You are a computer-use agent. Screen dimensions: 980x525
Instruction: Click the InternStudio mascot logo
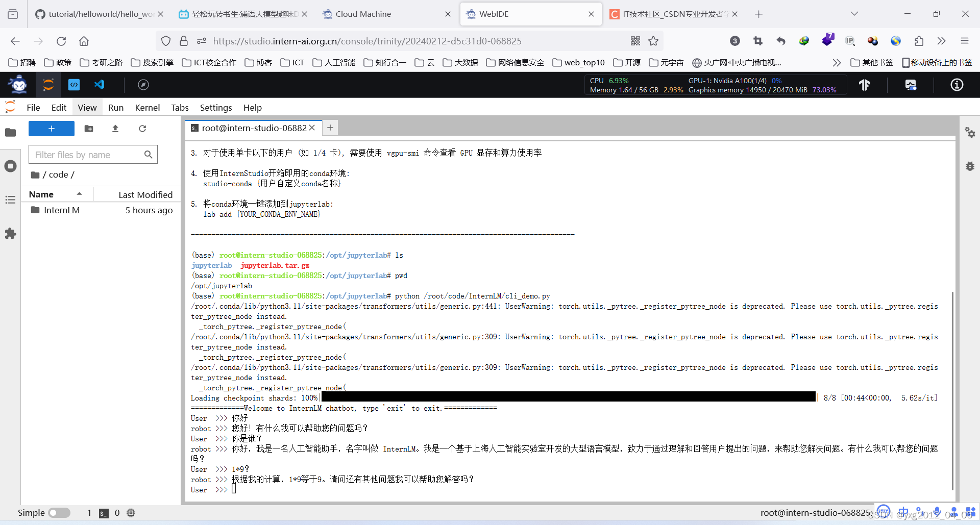(x=18, y=85)
